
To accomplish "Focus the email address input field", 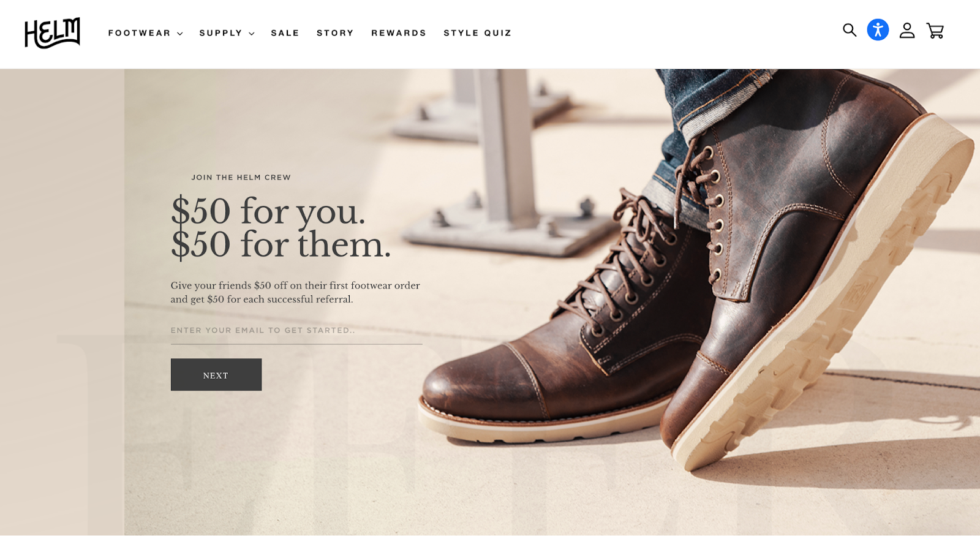I will (296, 331).
